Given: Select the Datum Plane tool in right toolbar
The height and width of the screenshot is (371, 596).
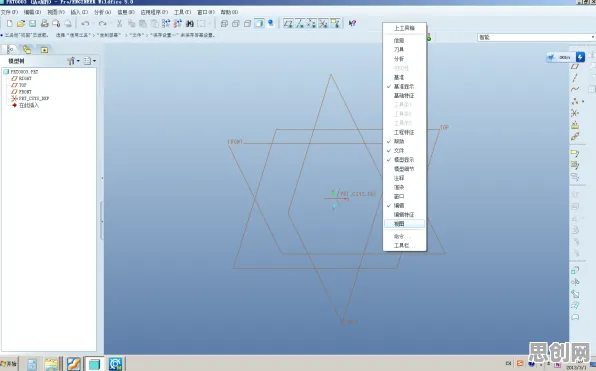Looking at the screenshot, I should click(x=575, y=67).
